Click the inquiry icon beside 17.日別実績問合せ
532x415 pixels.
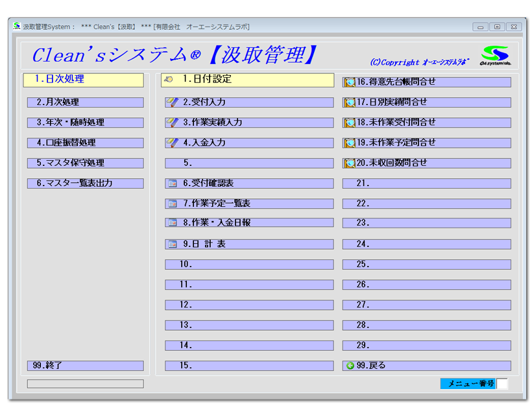(350, 102)
